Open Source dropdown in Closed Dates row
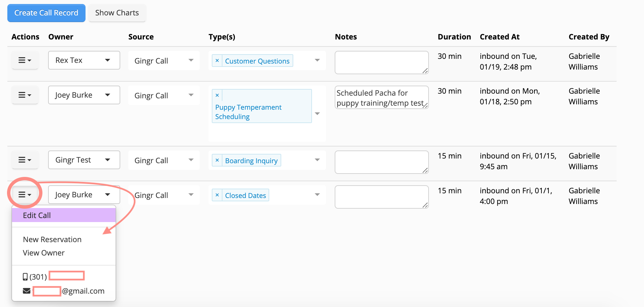 click(164, 195)
